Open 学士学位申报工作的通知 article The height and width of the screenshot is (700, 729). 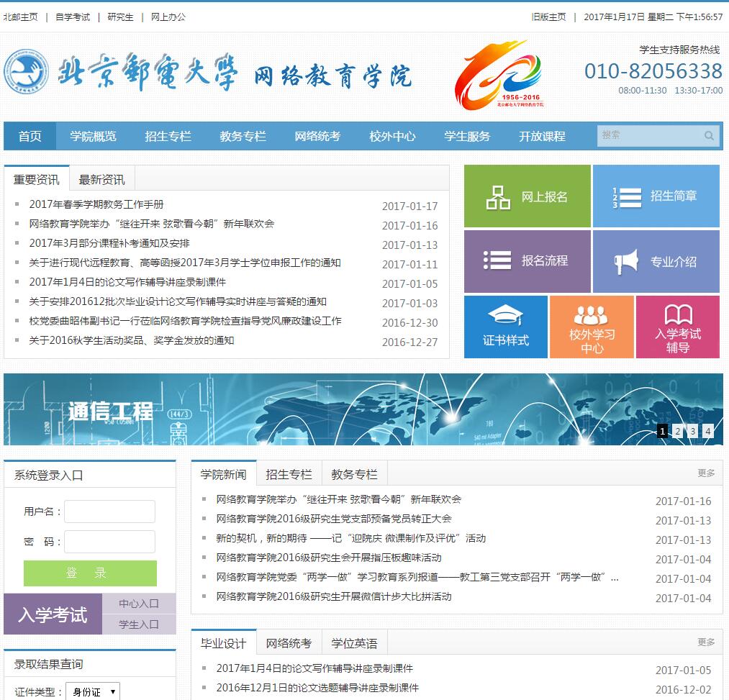pyautogui.click(x=184, y=263)
